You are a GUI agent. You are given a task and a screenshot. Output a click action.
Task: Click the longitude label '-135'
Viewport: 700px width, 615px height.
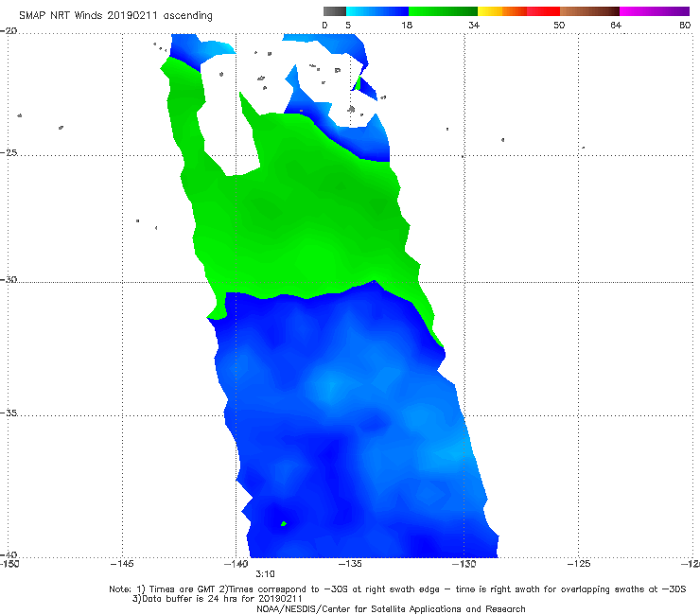point(350,564)
